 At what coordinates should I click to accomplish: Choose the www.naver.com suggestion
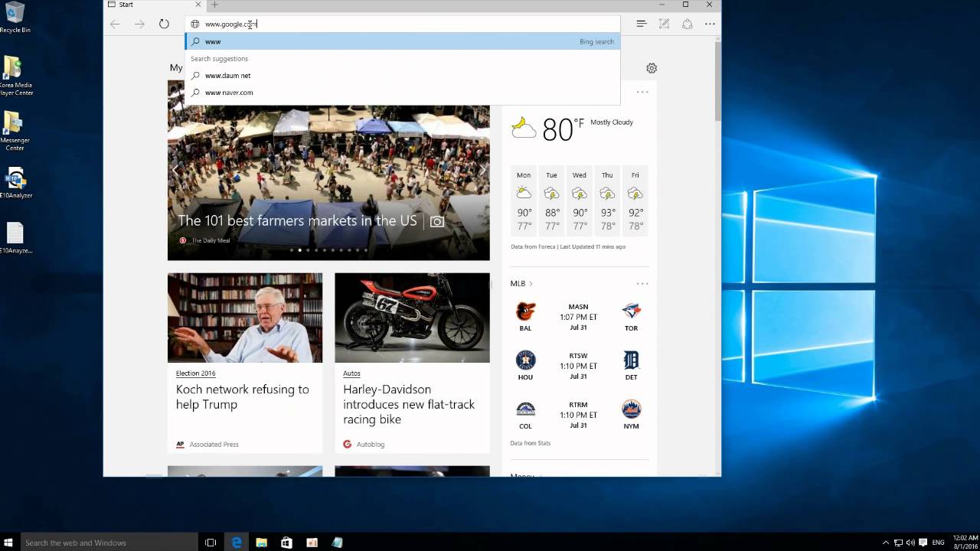403,93
